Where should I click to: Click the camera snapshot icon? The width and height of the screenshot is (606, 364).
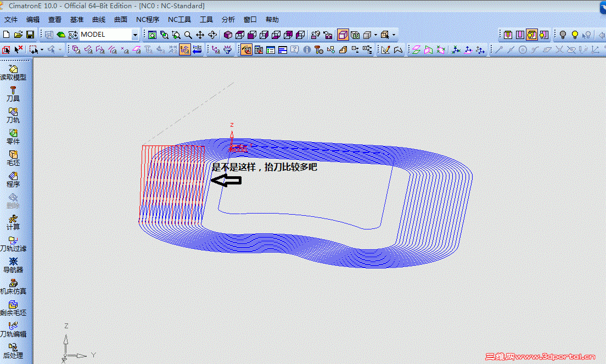tap(327, 35)
